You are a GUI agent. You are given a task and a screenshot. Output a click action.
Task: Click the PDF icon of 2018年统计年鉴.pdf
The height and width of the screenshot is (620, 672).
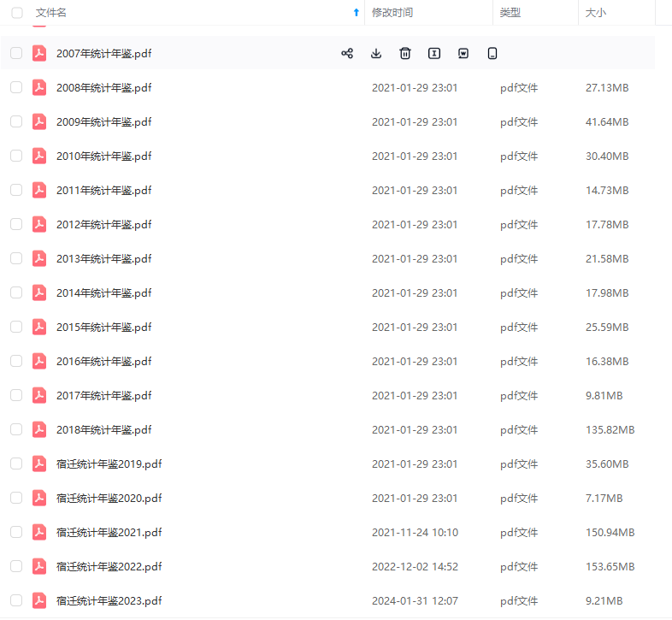(39, 429)
